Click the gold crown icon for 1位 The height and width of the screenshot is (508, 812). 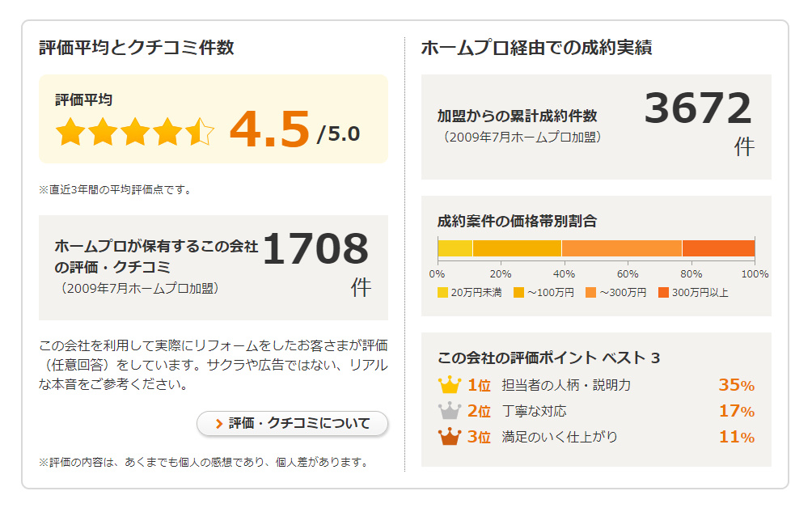(449, 385)
